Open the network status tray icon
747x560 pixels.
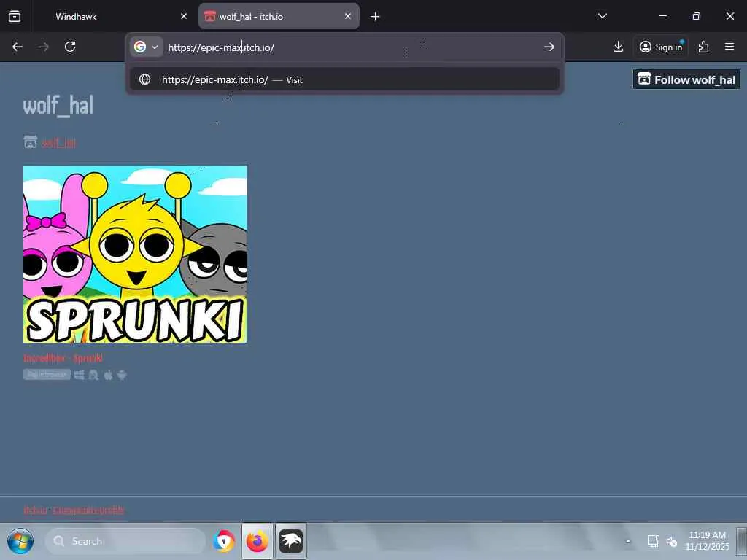coord(653,542)
